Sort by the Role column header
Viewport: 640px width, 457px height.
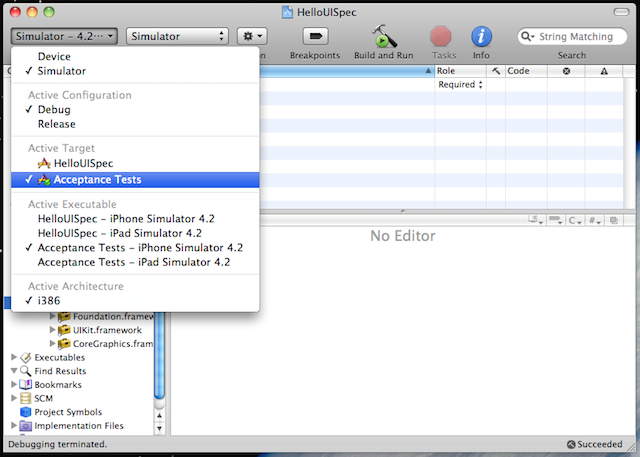(460, 71)
